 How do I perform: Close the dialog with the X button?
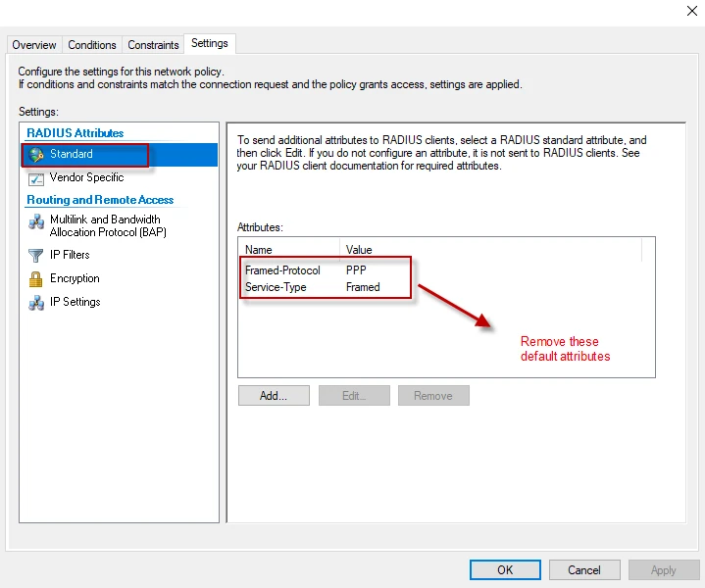point(693,11)
